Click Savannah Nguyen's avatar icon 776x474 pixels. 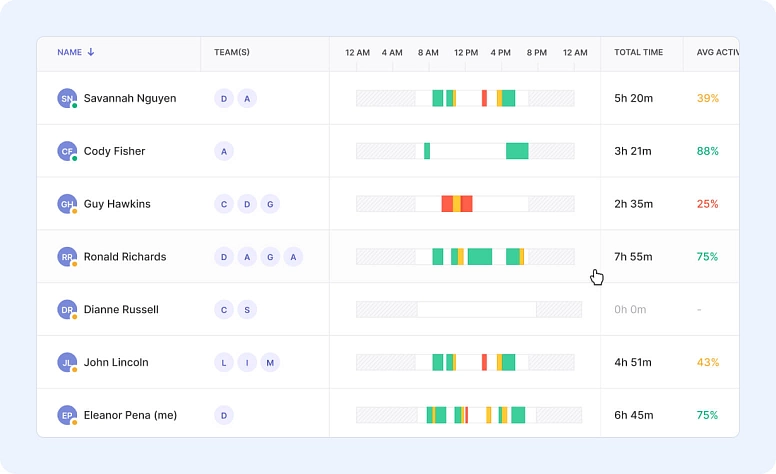click(x=67, y=98)
